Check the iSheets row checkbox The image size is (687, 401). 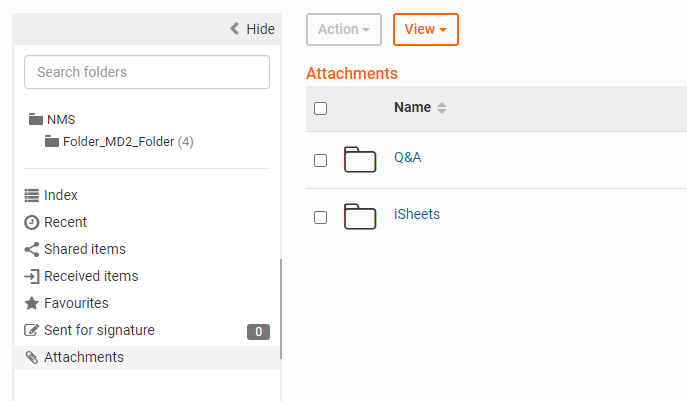coord(320,217)
